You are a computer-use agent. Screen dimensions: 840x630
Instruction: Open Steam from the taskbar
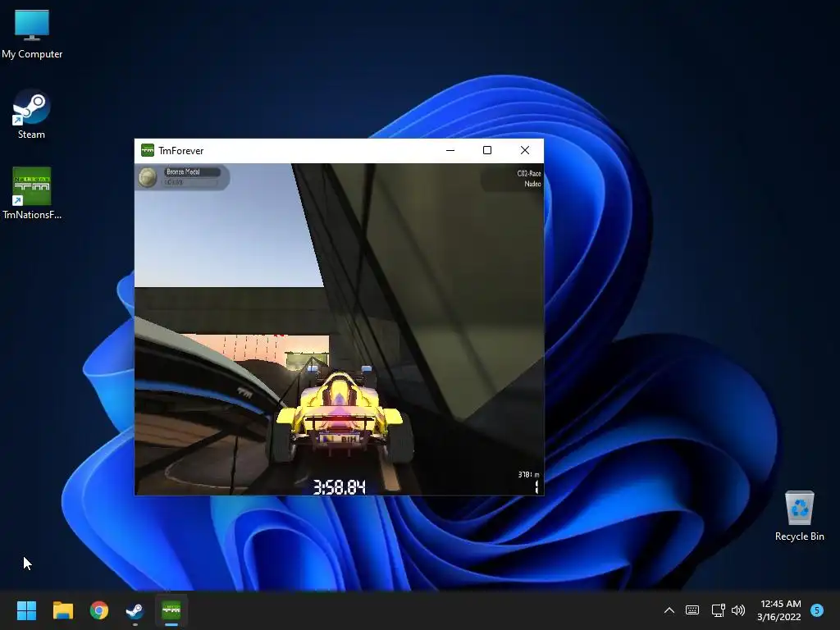tap(135, 610)
